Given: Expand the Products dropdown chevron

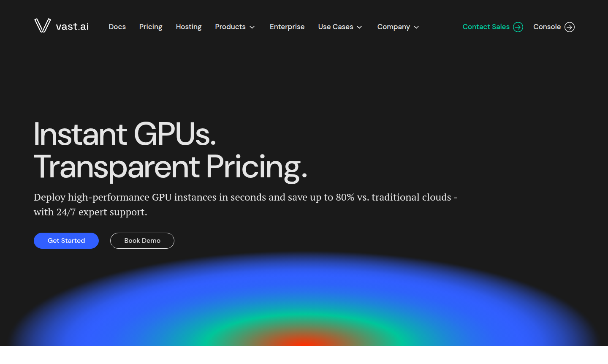Looking at the screenshot, I should coord(252,27).
